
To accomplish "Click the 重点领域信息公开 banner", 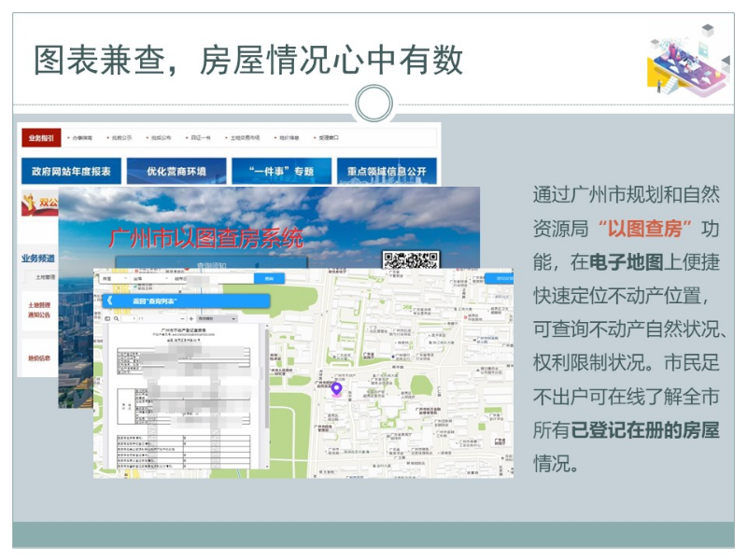I will [388, 172].
